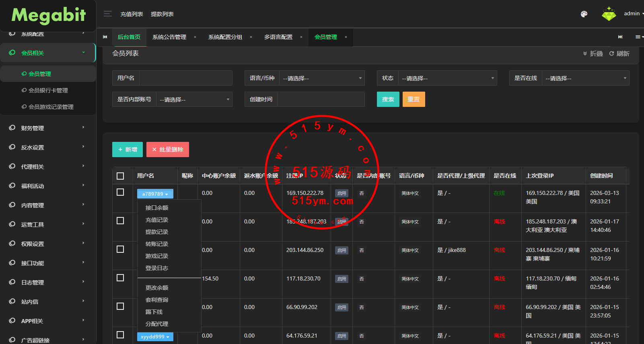Choose 充值记录 from the user menu
Screen dimensions: 644x344
pos(157,220)
